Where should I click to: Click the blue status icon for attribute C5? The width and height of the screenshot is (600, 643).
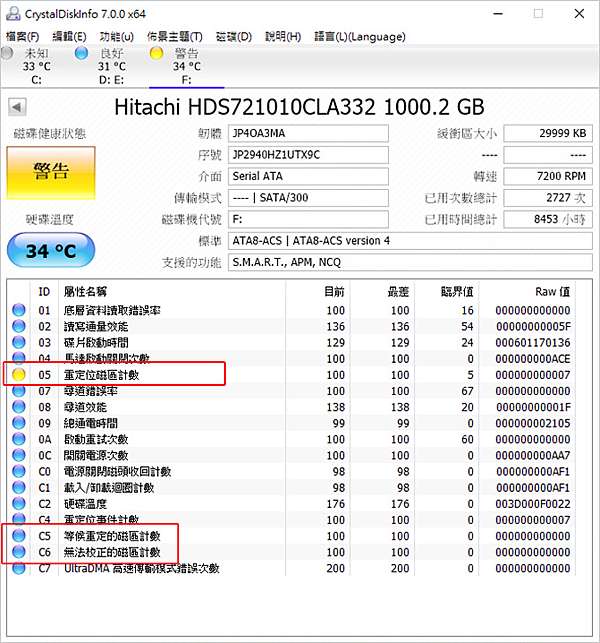tap(18, 536)
